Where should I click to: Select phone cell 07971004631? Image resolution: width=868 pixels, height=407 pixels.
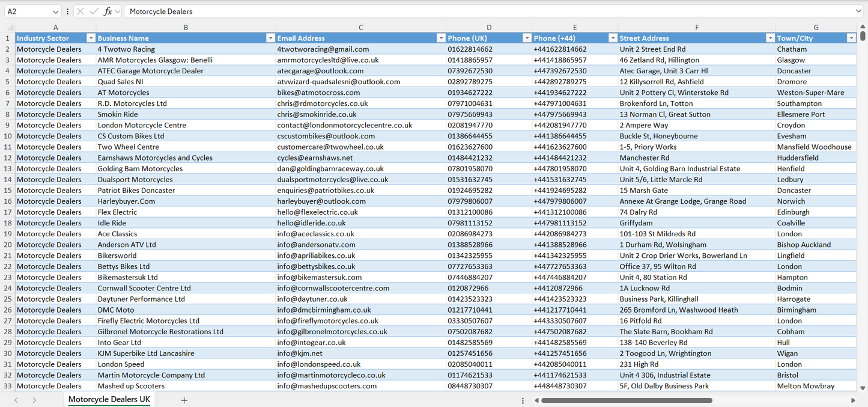489,103
